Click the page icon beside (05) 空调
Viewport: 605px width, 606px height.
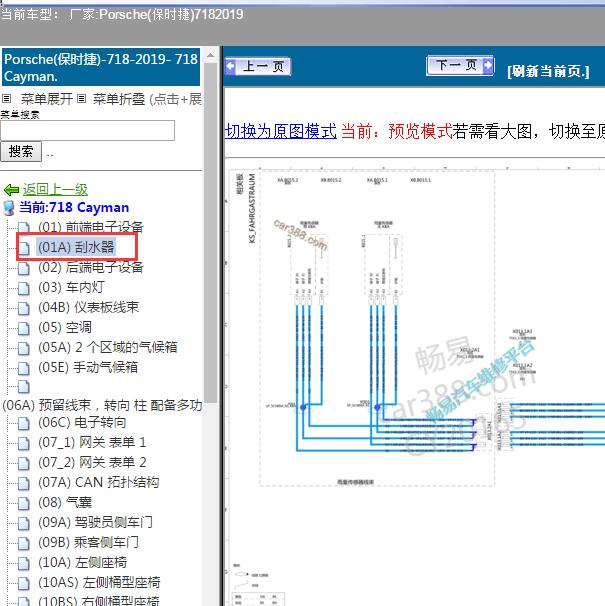click(24, 329)
